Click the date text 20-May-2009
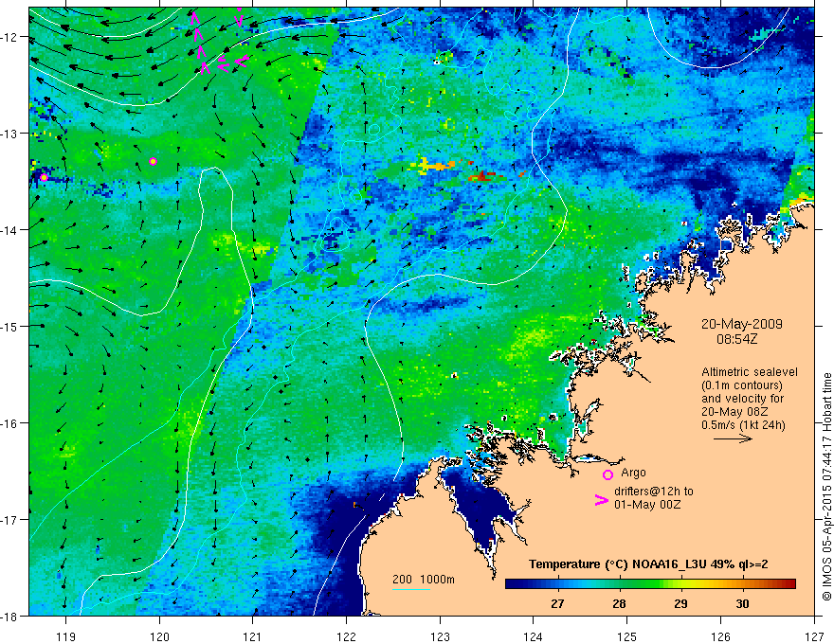This screenshot has height=644, width=834. (x=741, y=324)
